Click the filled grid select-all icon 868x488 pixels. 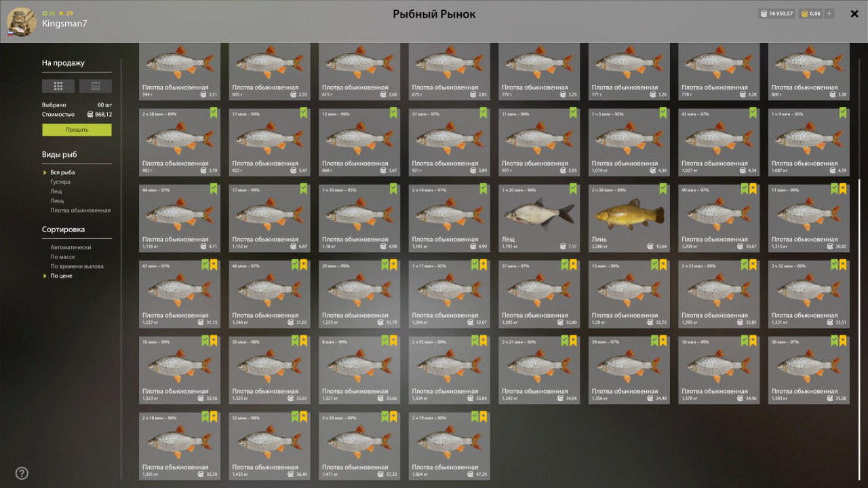tap(58, 86)
